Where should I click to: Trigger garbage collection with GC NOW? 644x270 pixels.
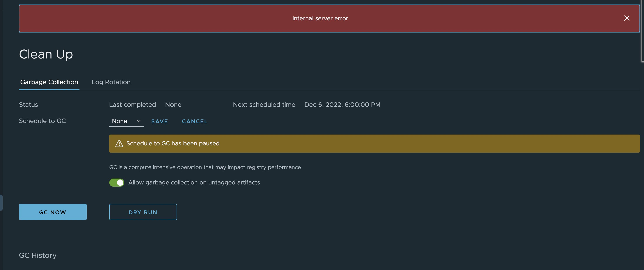pos(52,212)
